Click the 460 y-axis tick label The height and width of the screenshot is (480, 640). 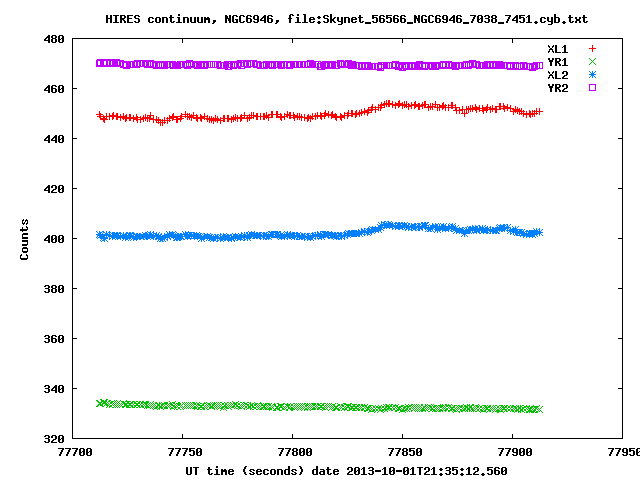tap(54, 89)
